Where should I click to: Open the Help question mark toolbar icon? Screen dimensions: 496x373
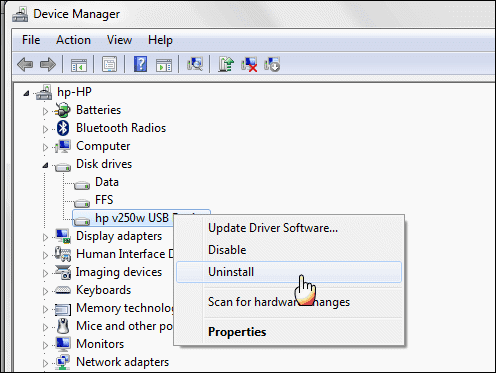[x=140, y=64]
